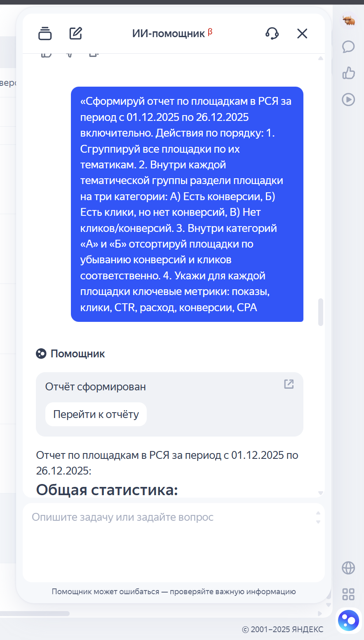Start a new chat with the pencil icon
This screenshot has width=364, height=640.
click(76, 33)
